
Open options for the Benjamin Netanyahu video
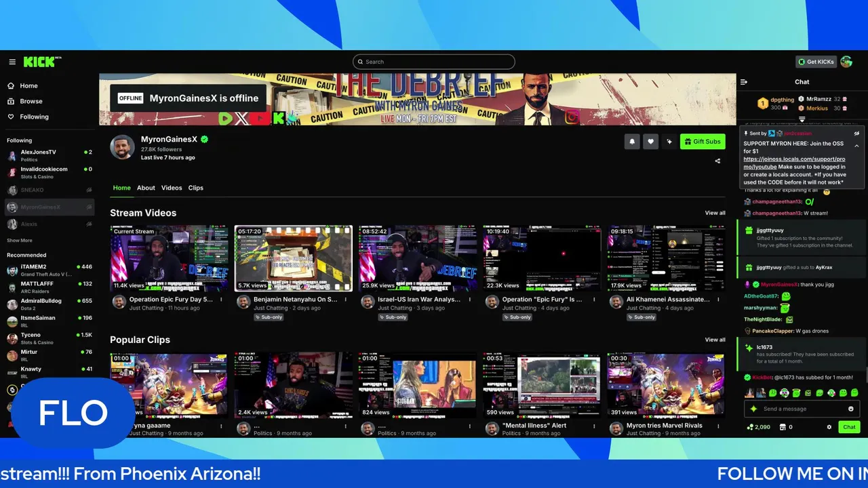tap(345, 299)
